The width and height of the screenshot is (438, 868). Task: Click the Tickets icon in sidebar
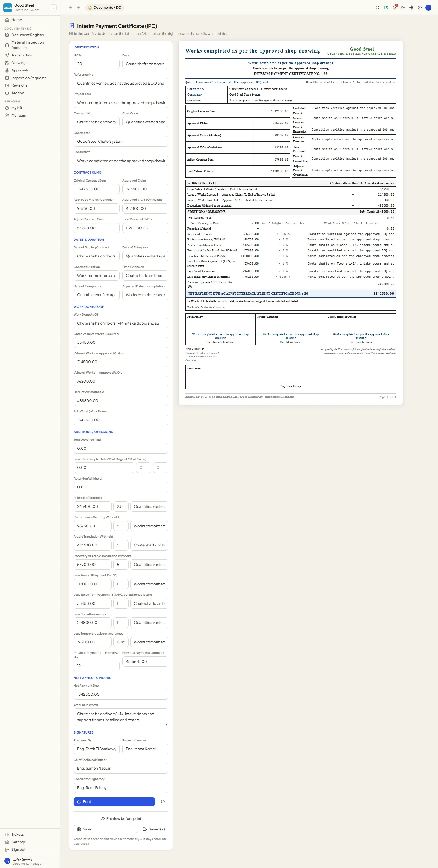pyautogui.click(x=7, y=834)
